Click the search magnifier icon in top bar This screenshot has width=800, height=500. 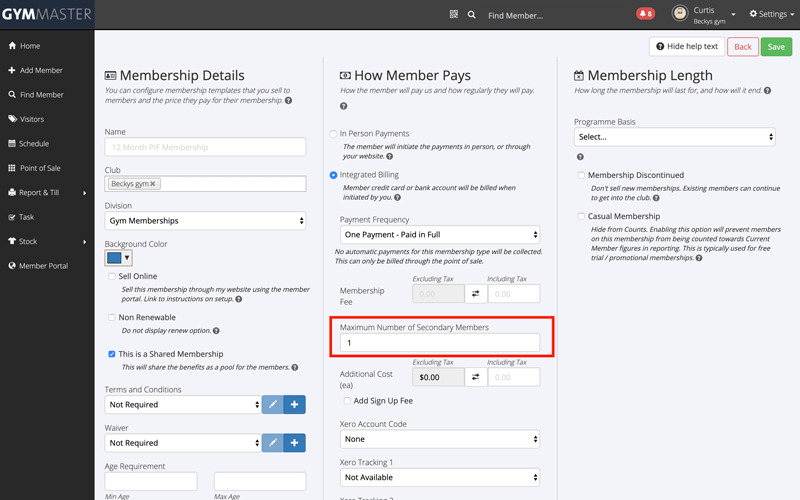[x=472, y=15]
